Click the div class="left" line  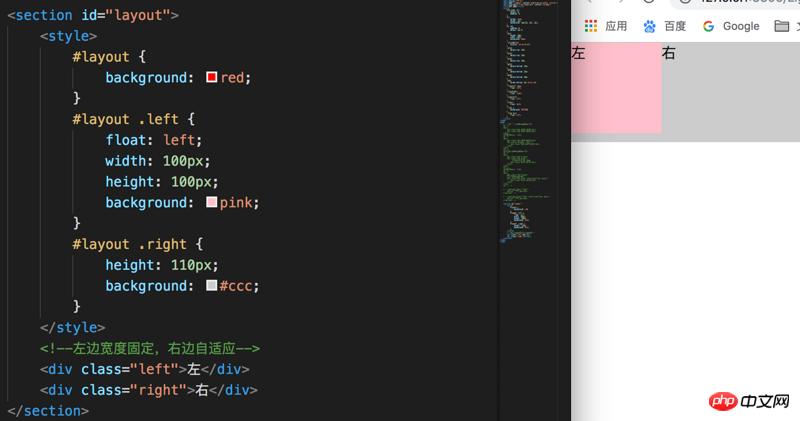[144, 369]
